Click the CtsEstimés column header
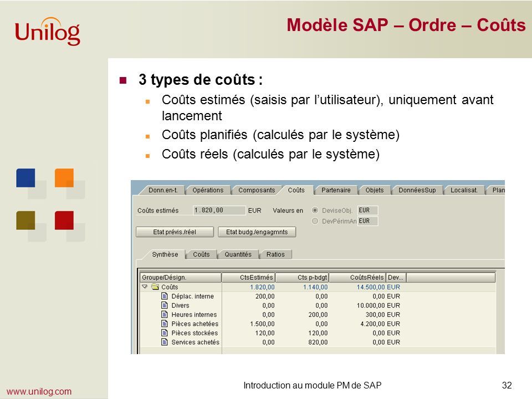Viewport: 532px width, 399px height. click(248, 278)
